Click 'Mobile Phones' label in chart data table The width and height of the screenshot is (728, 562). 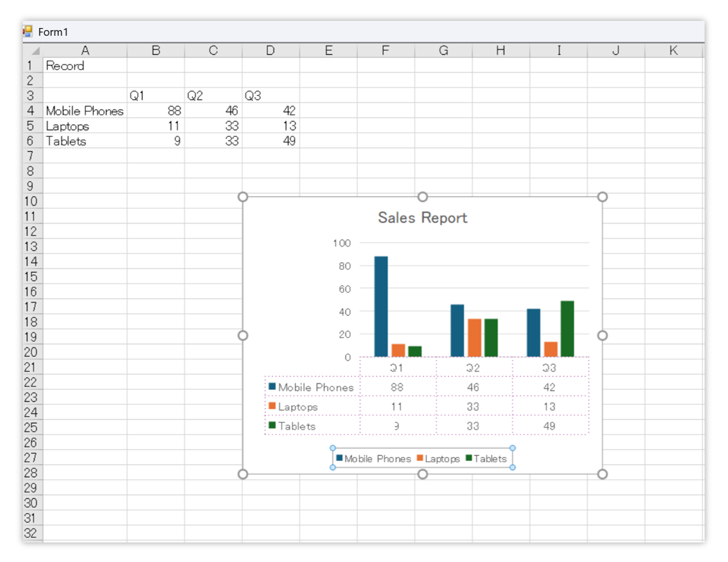[x=315, y=387]
